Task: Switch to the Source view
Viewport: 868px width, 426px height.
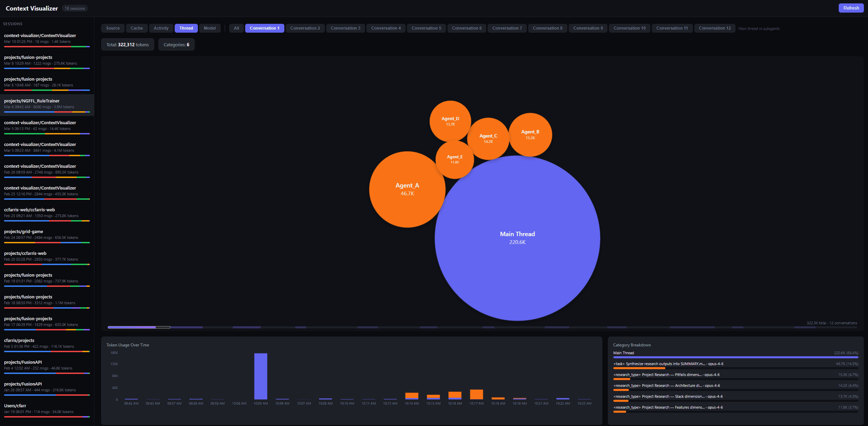Action: coord(112,28)
